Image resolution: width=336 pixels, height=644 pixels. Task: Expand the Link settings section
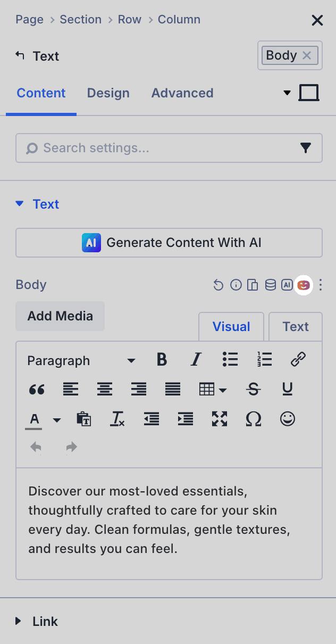[x=45, y=621]
